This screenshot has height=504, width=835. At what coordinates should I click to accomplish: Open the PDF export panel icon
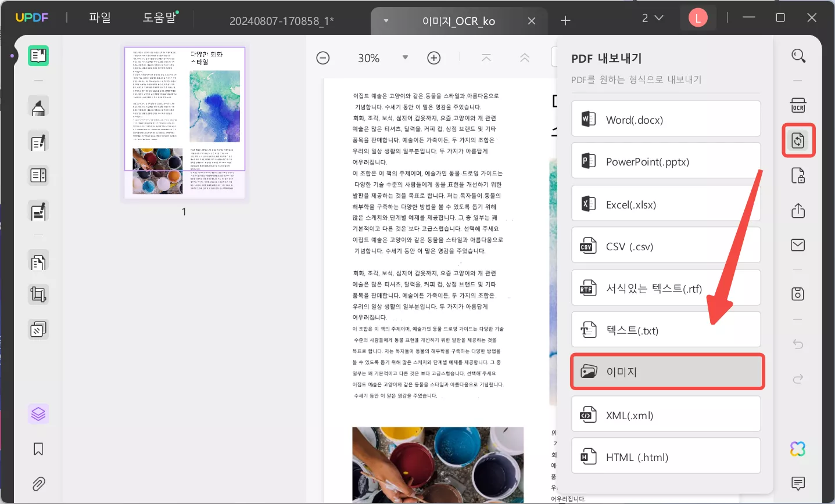point(798,140)
